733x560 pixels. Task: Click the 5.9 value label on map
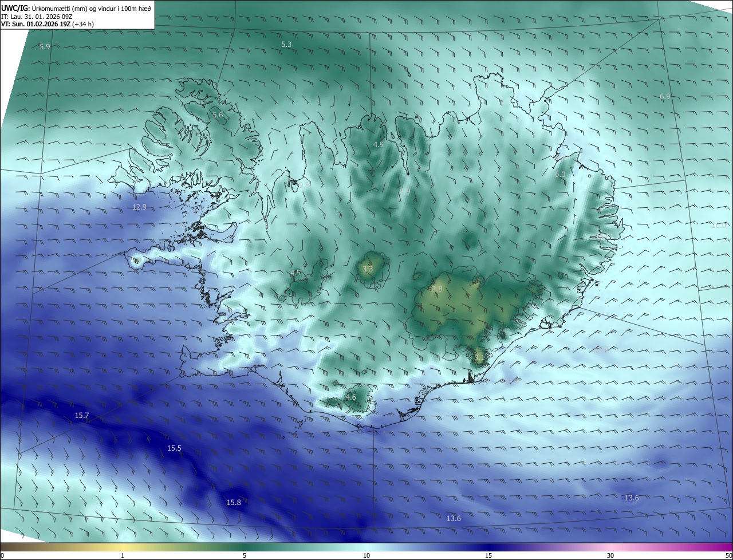(x=45, y=46)
